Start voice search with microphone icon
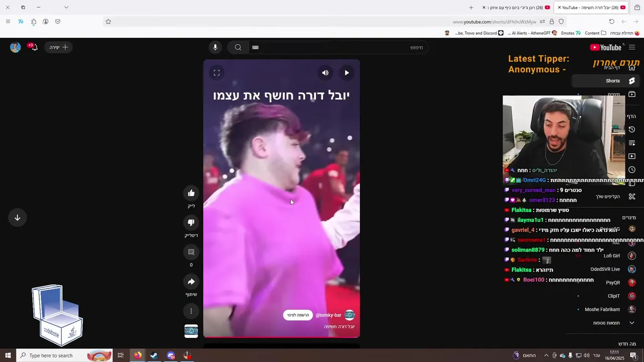Screen dimensions: 644x362 click(215, 47)
